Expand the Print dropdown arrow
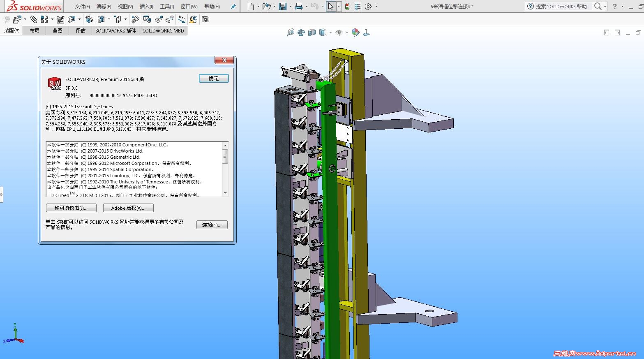The width and height of the screenshot is (644, 359). click(x=307, y=7)
